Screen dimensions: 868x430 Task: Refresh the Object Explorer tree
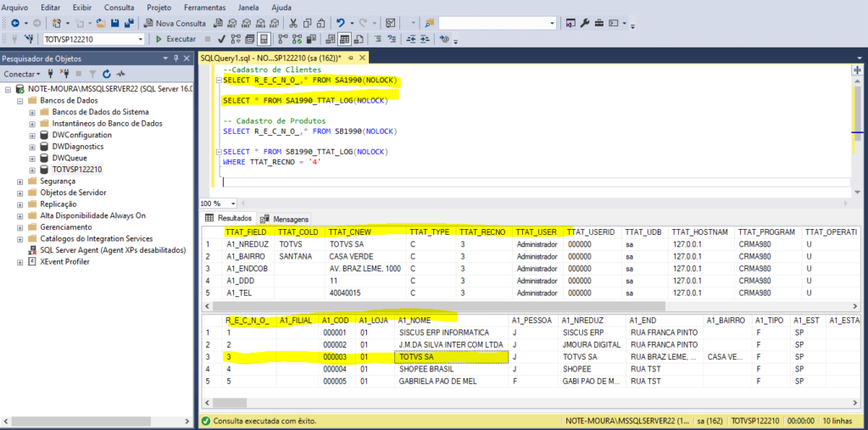tap(108, 74)
